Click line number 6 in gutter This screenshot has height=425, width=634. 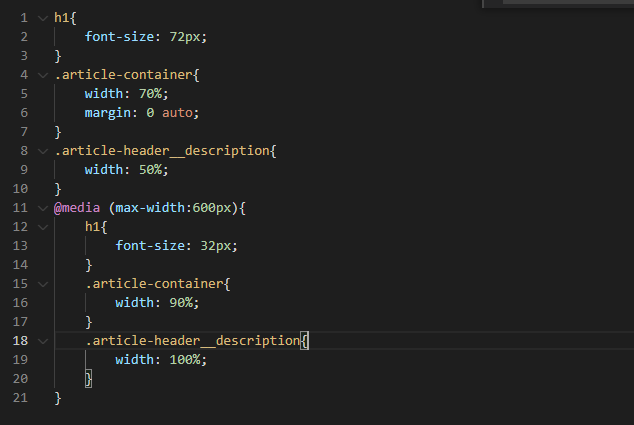click(x=24, y=113)
